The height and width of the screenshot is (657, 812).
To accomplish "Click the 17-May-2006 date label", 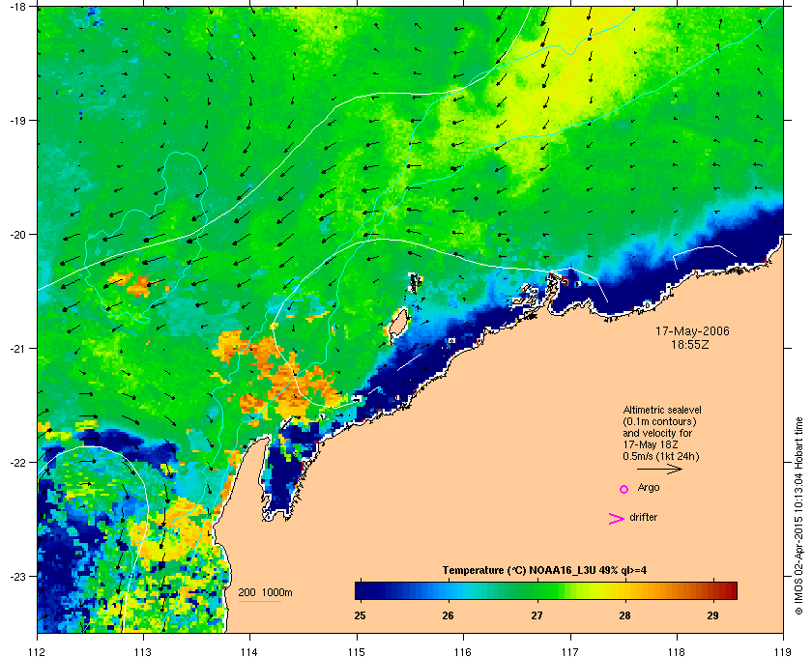I will pos(692,331).
